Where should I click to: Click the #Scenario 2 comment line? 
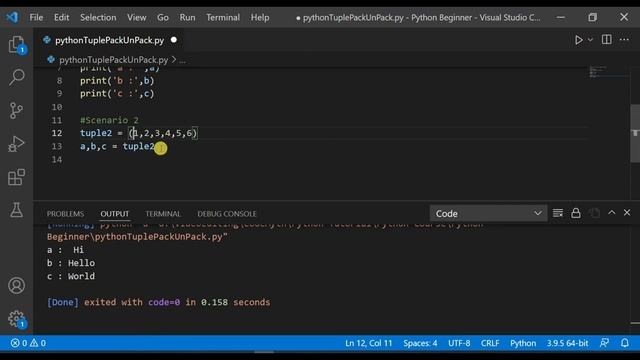[x=109, y=120]
